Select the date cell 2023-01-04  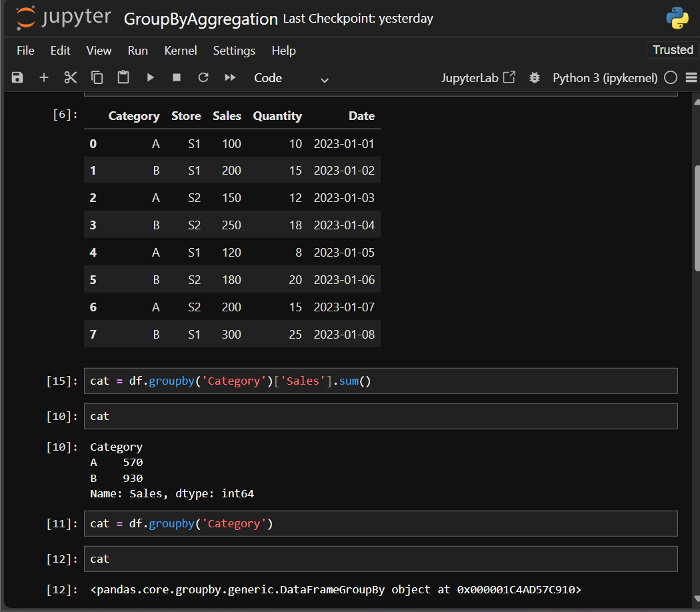coord(344,225)
